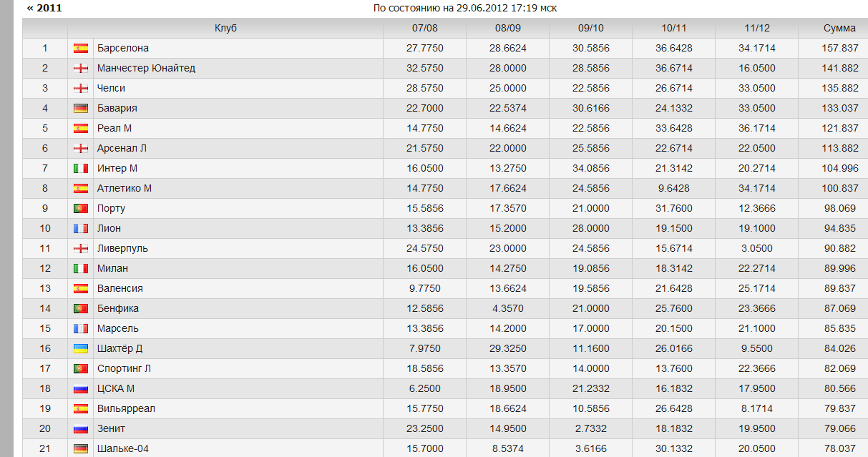Image resolution: width=868 pixels, height=457 pixels.
Task: Click the Russia flag beside Зенит
Action: tap(81, 429)
